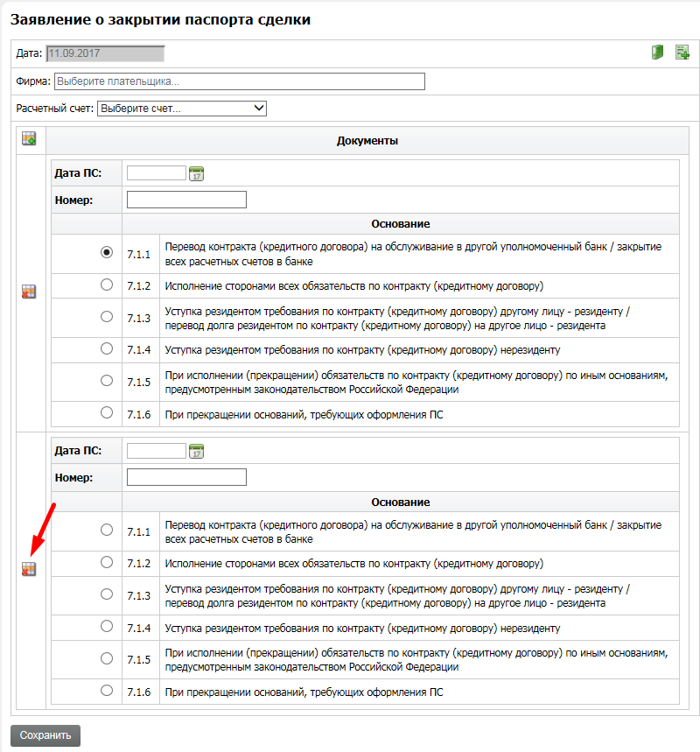The width and height of the screenshot is (700, 752).
Task: Choose option 7.1.6 in first document block
Action: (x=107, y=412)
